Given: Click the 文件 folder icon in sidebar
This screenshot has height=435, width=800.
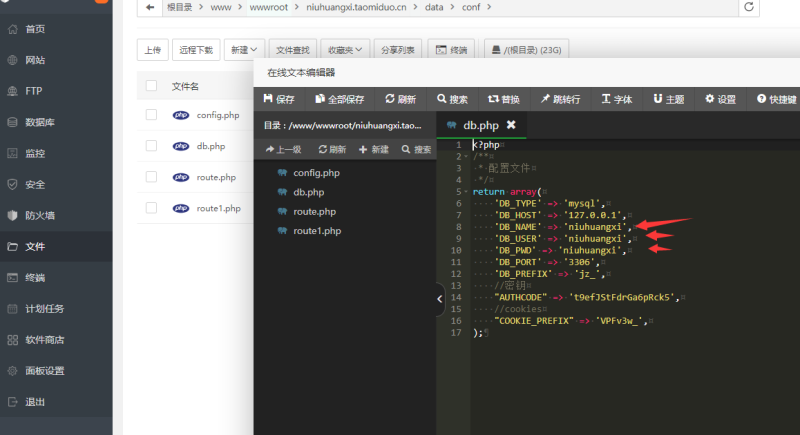Looking at the screenshot, I should [x=13, y=246].
